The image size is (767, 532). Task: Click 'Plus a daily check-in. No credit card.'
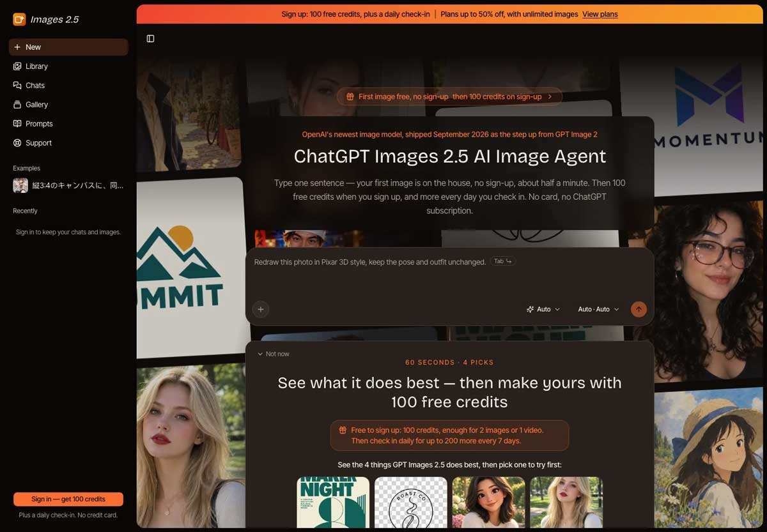coord(68,515)
